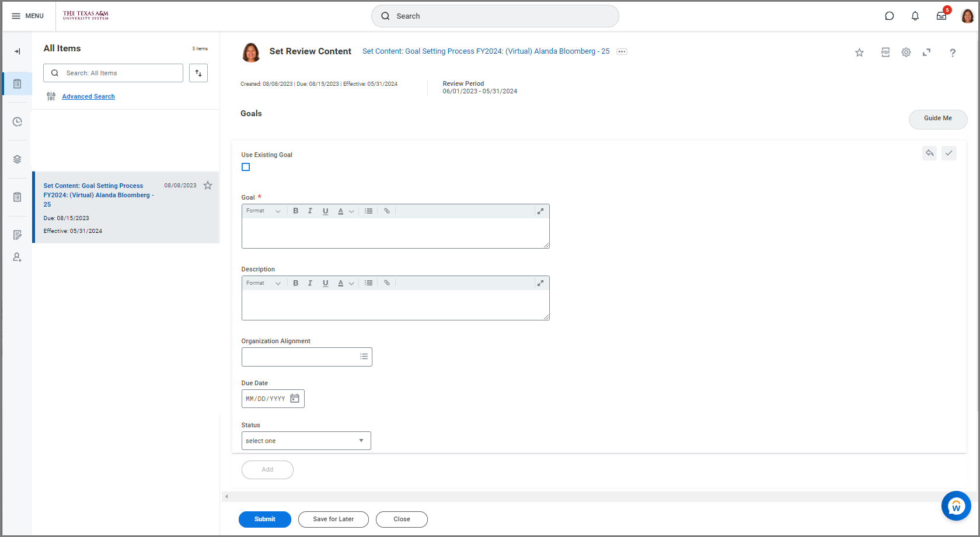Insert link in the Goal editor toolbar
Image resolution: width=980 pixels, height=537 pixels.
(x=386, y=211)
